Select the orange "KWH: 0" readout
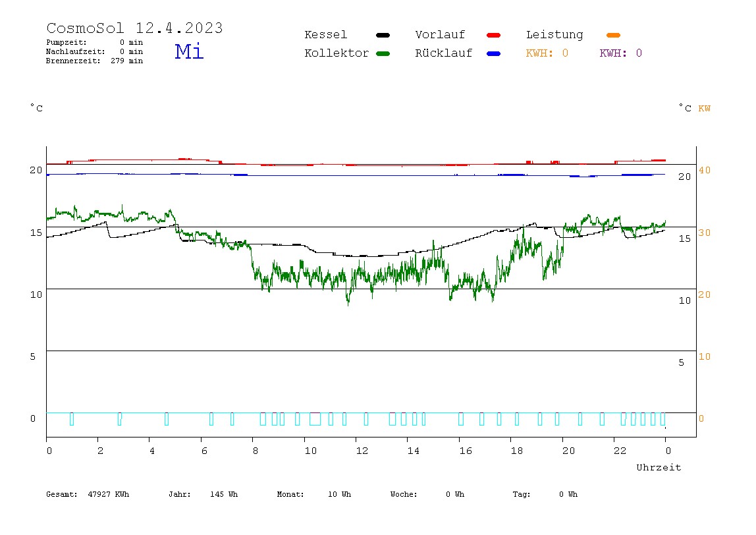756x535 pixels. pos(547,53)
